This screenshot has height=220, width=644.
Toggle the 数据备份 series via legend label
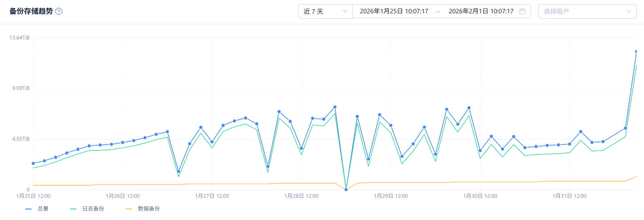149,209
